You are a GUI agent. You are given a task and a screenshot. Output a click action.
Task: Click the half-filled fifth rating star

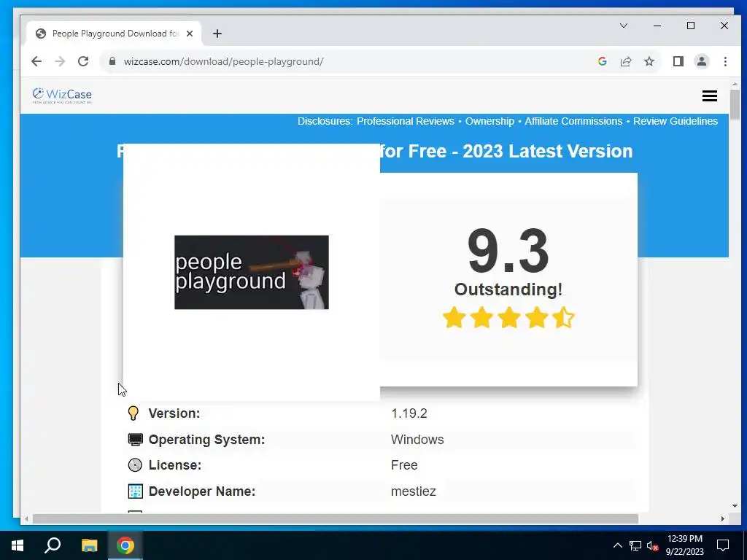[x=564, y=318]
